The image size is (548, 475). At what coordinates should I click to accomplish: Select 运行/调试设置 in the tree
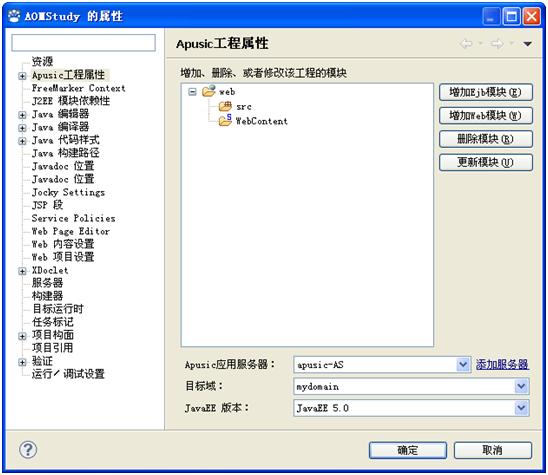coord(68,374)
